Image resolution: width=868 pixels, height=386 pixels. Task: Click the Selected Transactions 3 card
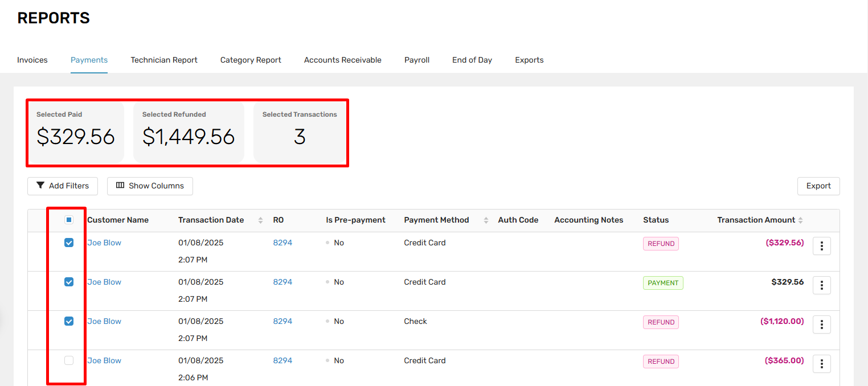point(300,132)
